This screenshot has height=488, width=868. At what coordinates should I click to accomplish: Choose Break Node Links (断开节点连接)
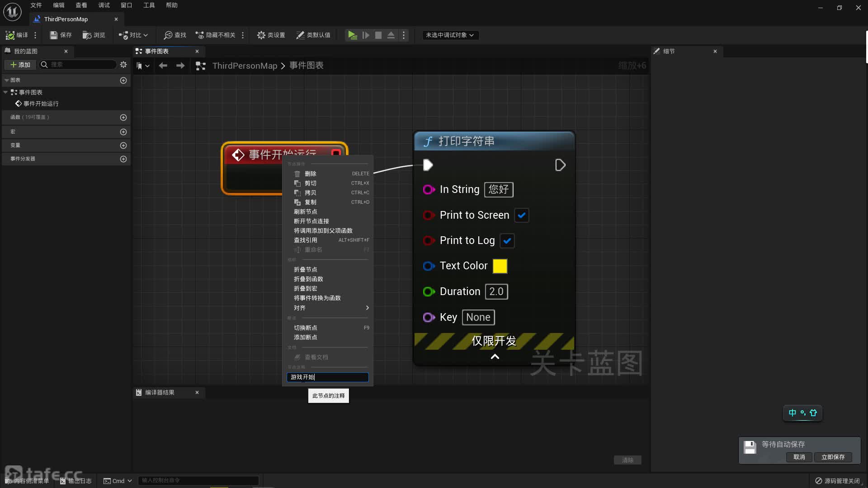click(328, 221)
